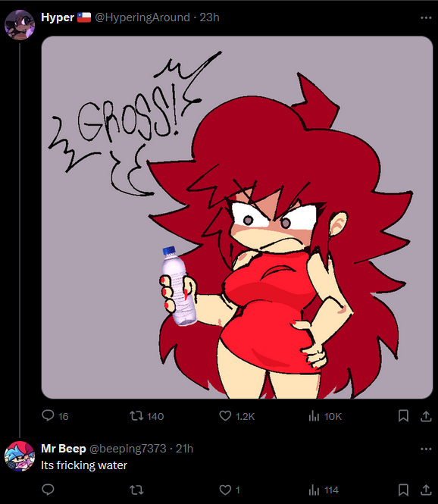
Task: Open reply on Hyper's post
Action: pyautogui.click(x=55, y=416)
